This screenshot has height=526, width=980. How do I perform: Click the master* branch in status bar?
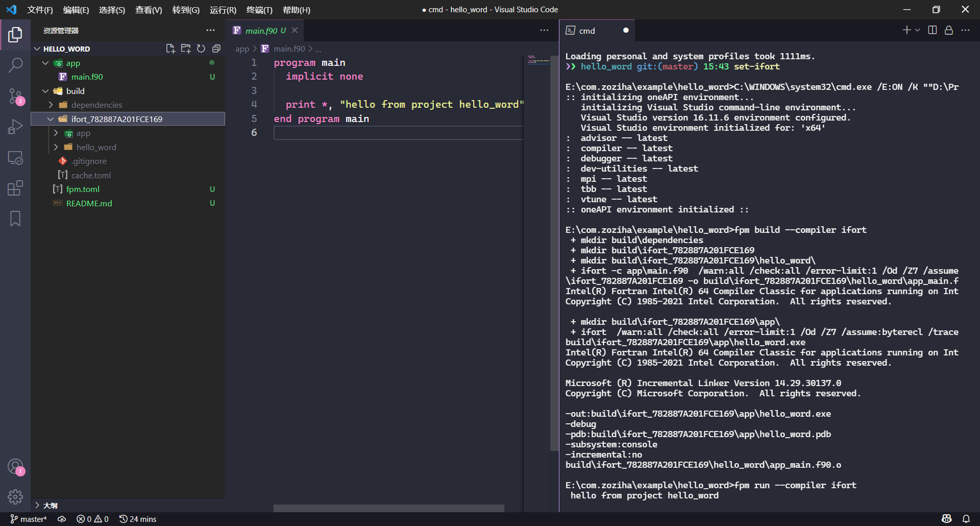29,519
